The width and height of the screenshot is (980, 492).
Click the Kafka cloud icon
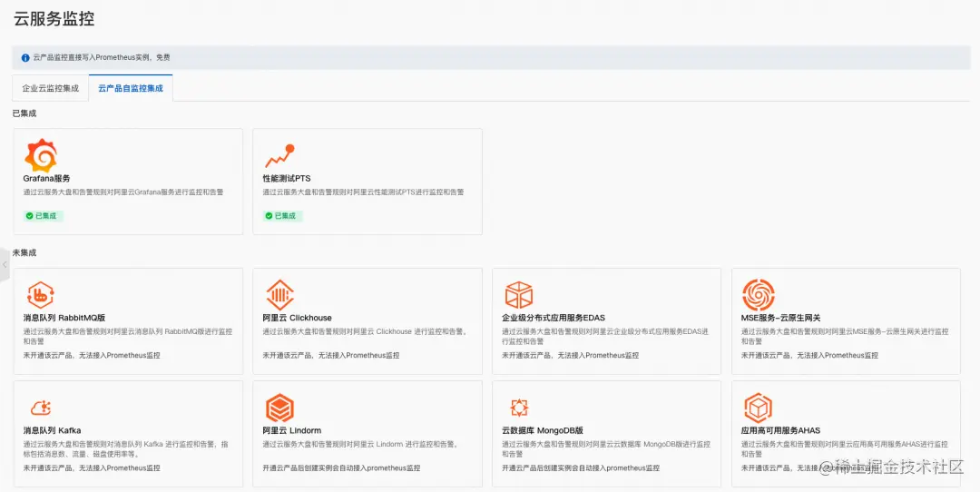tap(41, 408)
